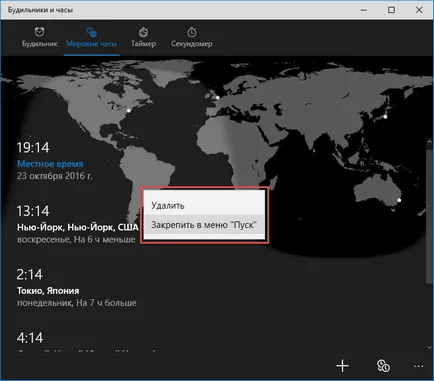Open the three-dot more options menu

(x=419, y=366)
